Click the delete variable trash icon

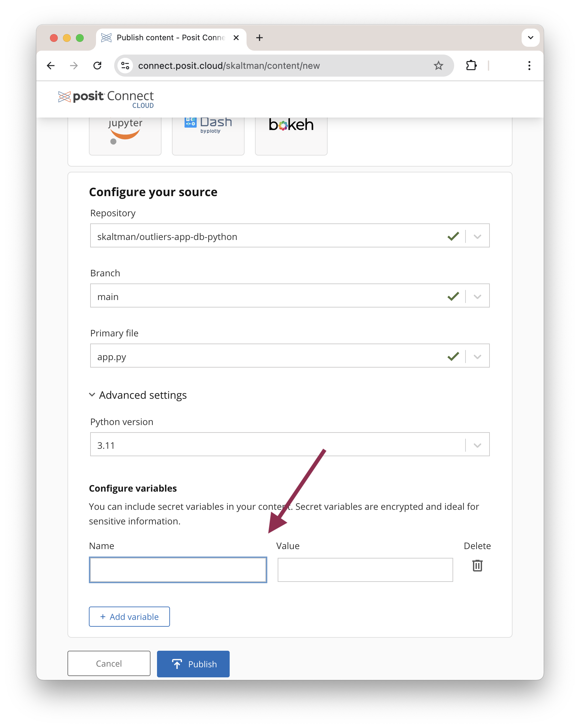[477, 566]
